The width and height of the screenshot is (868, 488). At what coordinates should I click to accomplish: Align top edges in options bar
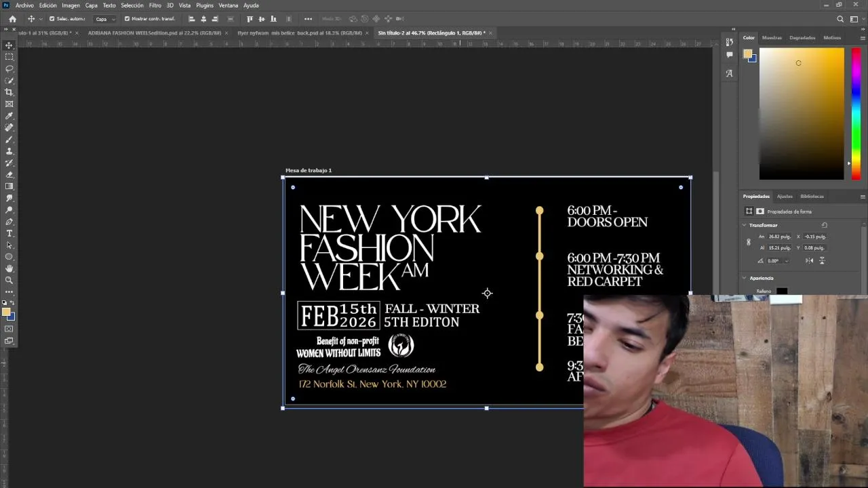coord(250,19)
